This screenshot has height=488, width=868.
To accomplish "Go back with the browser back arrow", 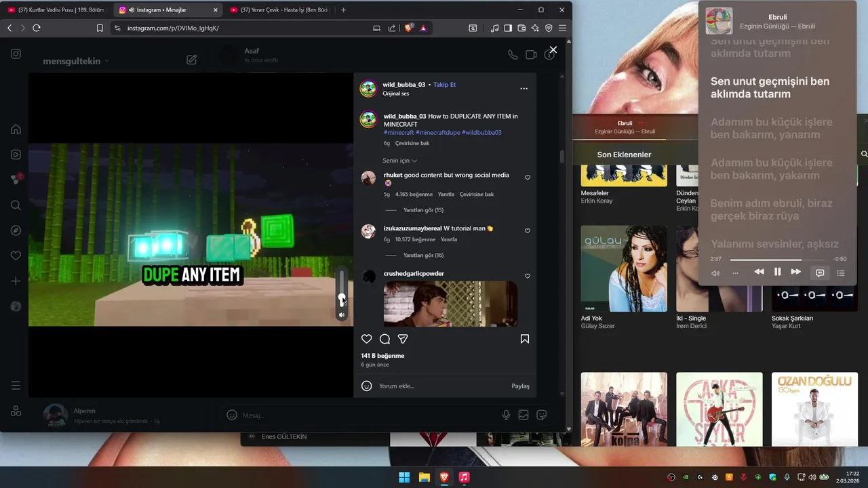I will point(9,28).
